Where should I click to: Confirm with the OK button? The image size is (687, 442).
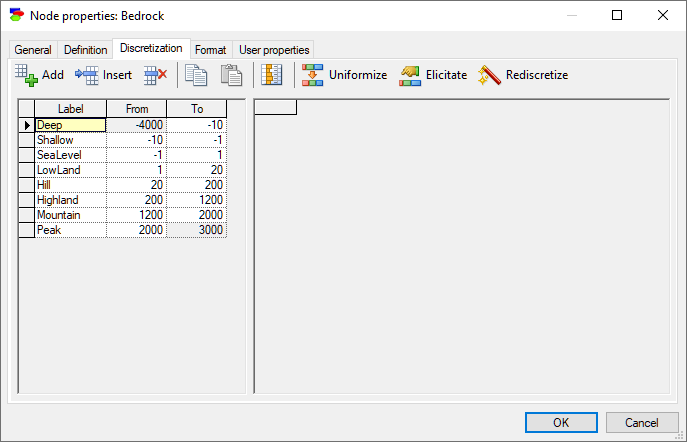click(x=561, y=423)
